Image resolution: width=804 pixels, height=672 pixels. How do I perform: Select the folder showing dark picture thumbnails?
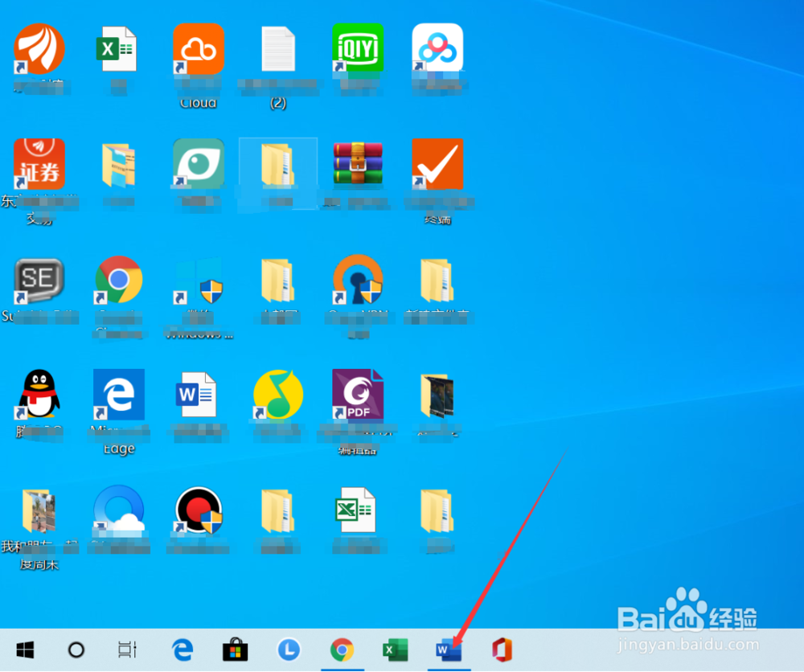coord(437,395)
